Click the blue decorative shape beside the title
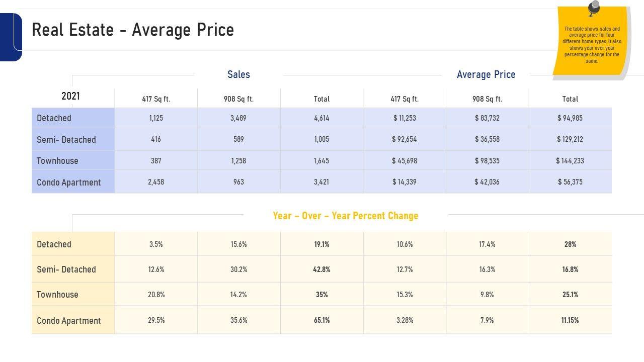This screenshot has width=644, height=362. tap(10, 37)
